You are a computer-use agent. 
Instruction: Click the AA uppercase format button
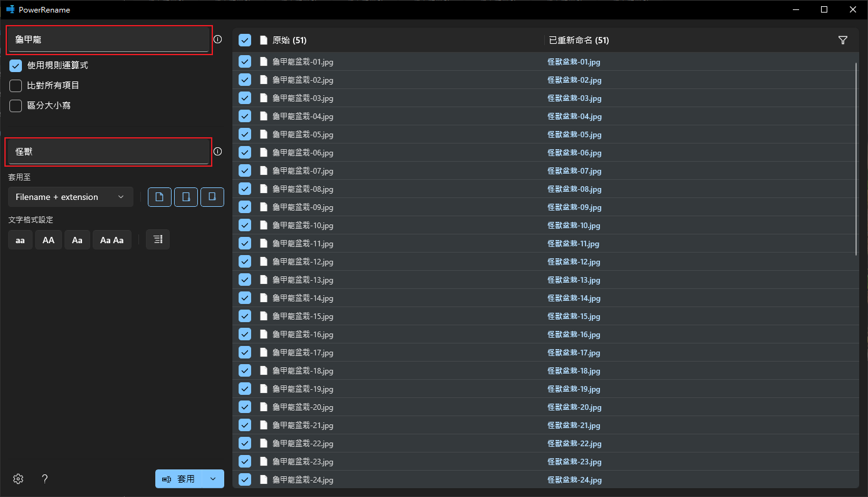point(48,240)
